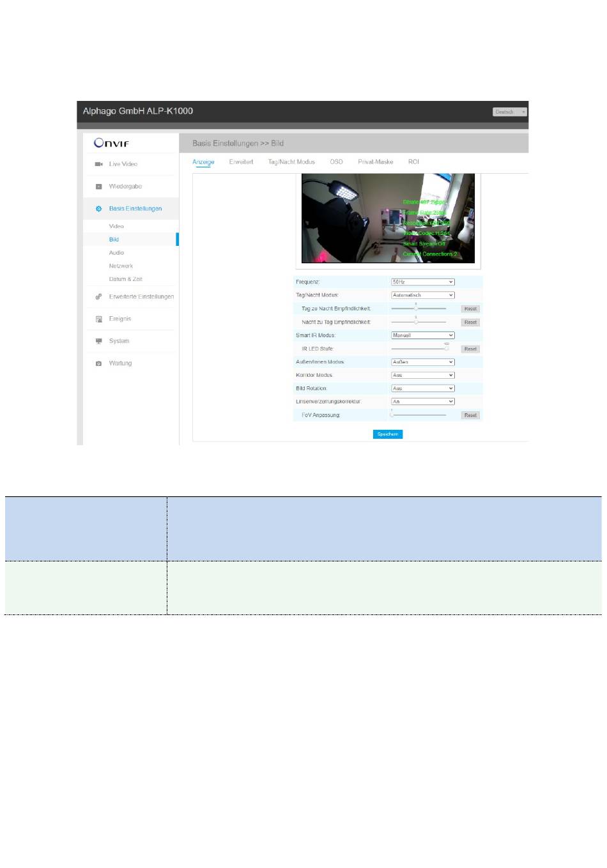Open the Korridor Modus dropdown

pos(422,375)
